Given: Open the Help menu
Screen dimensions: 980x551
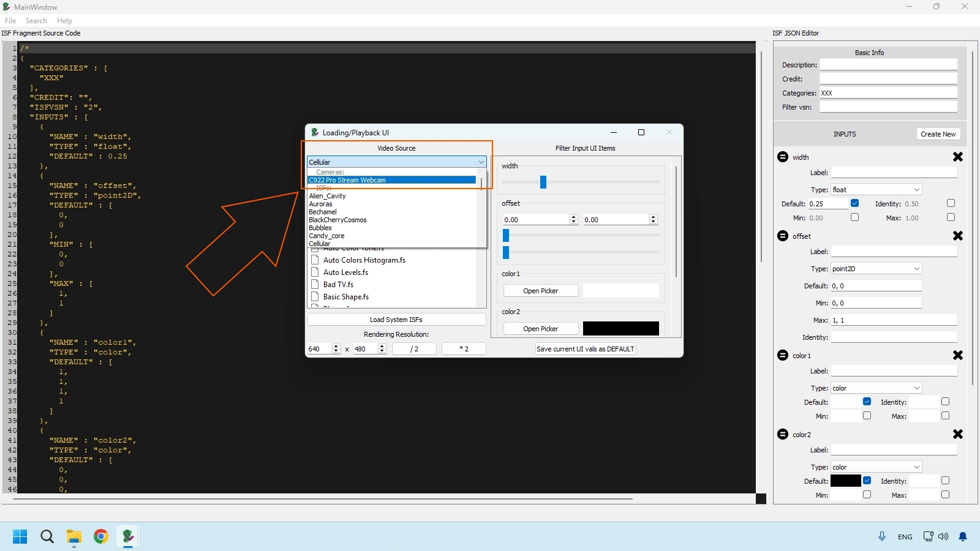Looking at the screenshot, I should click(x=64, y=21).
